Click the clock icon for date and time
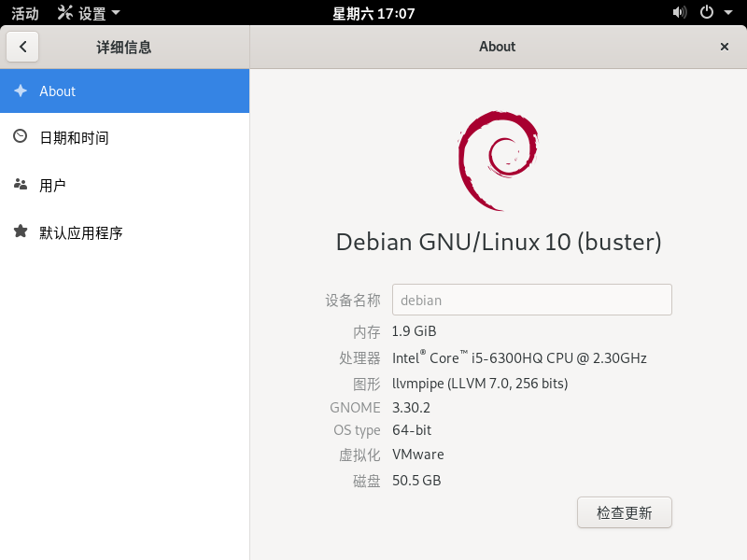The width and height of the screenshot is (747, 560). [x=20, y=136]
